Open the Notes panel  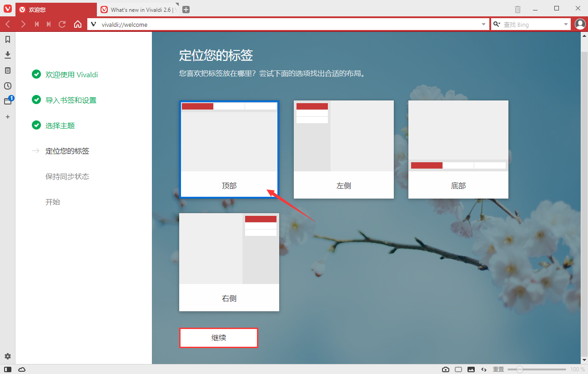7,70
